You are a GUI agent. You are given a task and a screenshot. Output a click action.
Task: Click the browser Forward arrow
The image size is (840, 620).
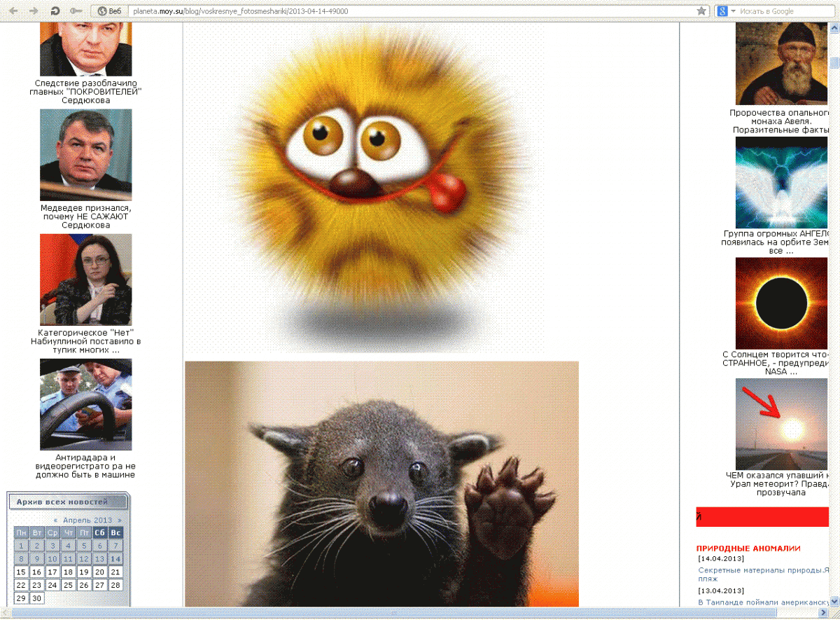point(33,11)
